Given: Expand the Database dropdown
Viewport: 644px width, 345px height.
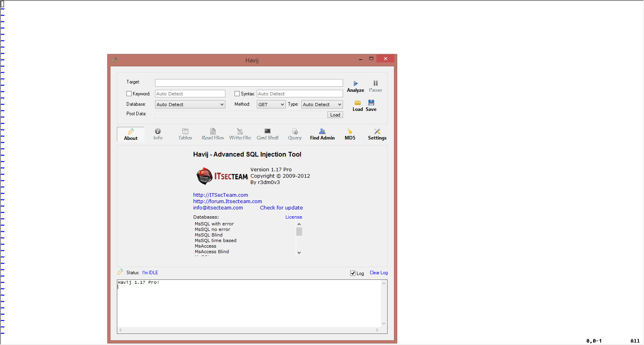Looking at the screenshot, I should (190, 105).
